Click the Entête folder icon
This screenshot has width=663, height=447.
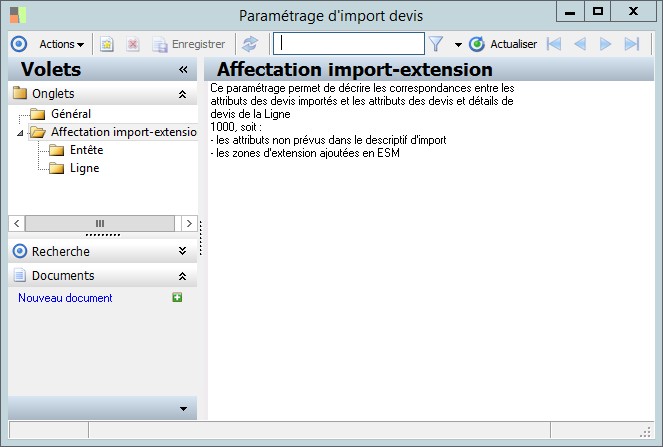click(x=56, y=150)
